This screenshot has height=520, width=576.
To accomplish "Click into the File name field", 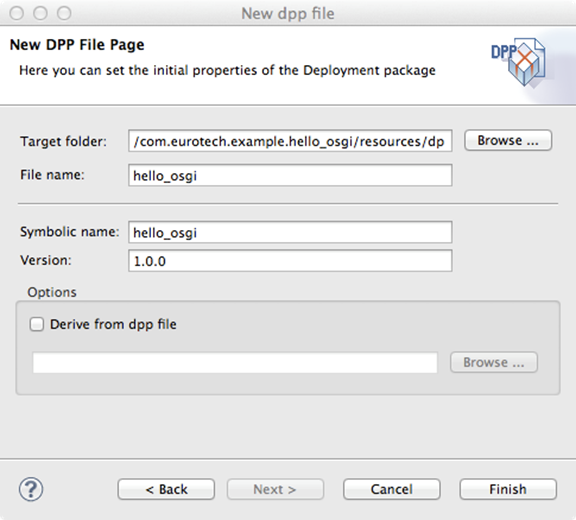I will [x=290, y=175].
